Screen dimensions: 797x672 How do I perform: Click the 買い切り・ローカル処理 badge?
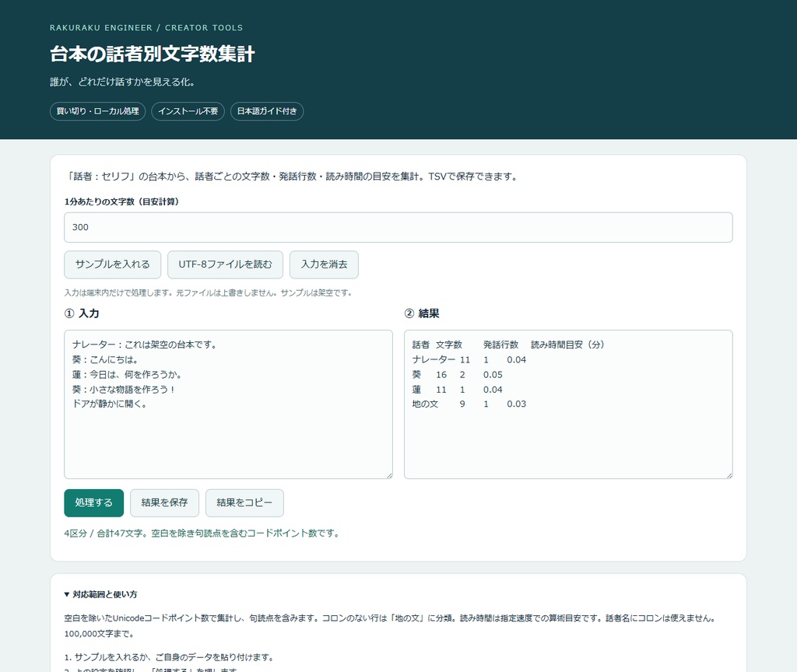(x=97, y=111)
